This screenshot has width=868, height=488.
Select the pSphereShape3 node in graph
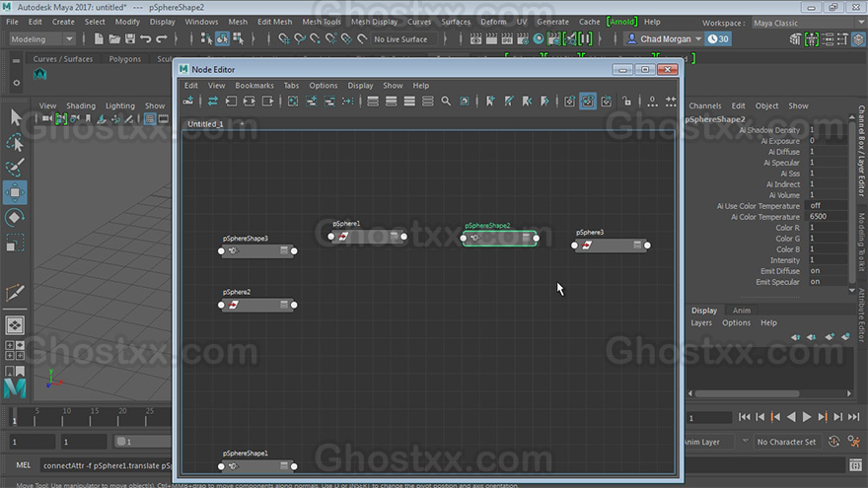(x=257, y=250)
